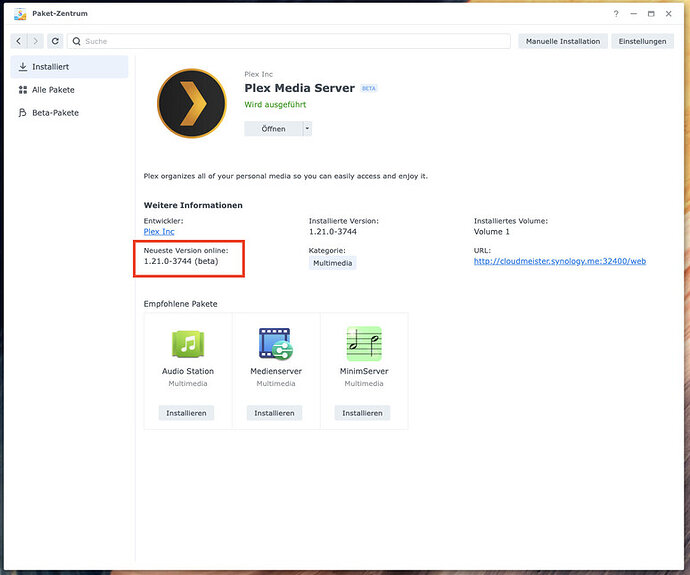This screenshot has width=690, height=575.
Task: Click the Medienserver package name
Action: click(276, 371)
